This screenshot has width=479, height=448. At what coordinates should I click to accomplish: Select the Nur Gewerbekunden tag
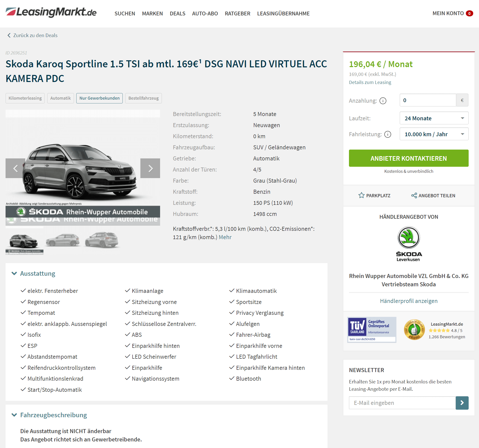[x=99, y=98]
